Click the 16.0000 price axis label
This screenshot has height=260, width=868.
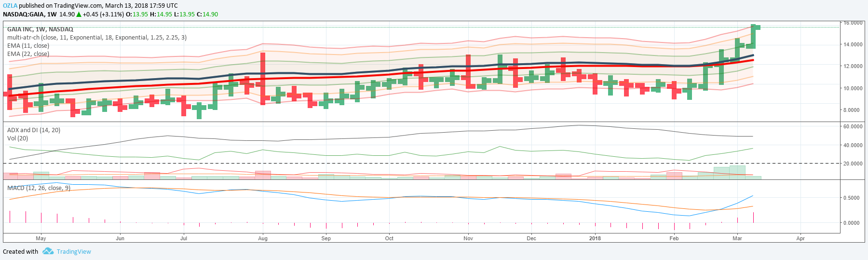coord(853,23)
